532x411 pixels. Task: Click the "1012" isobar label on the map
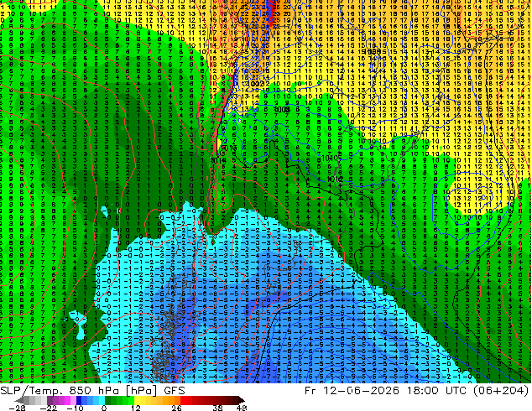[x=335, y=179]
